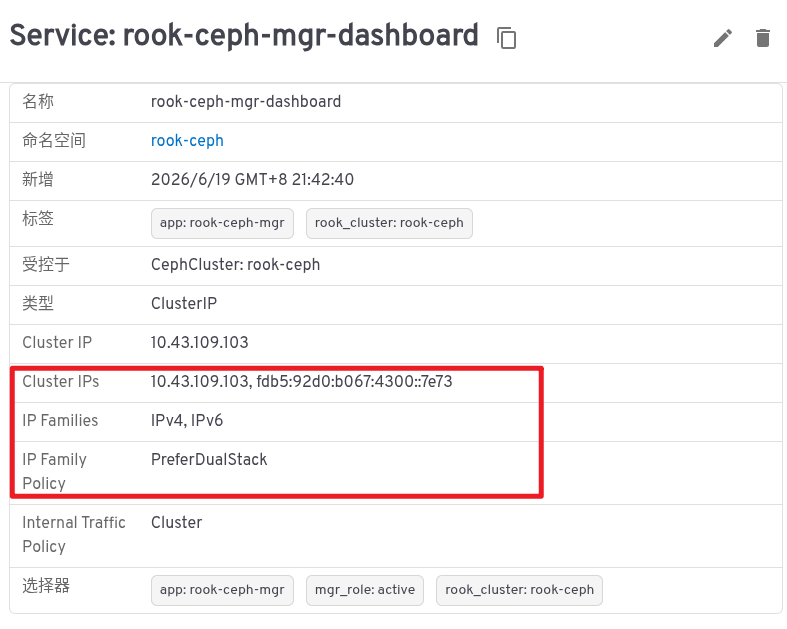Click the 'Cluster IP' field label
This screenshot has width=787, height=629.
coord(57,342)
